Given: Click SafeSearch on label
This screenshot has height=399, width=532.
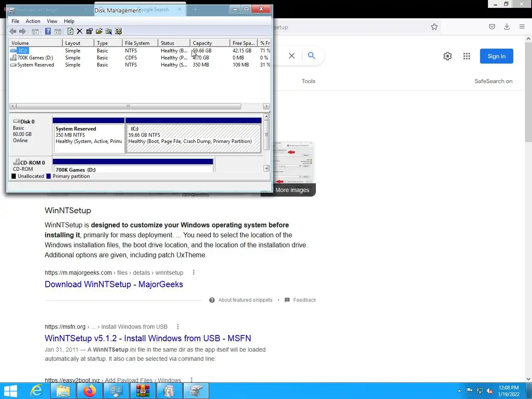Looking at the screenshot, I should pyautogui.click(x=493, y=81).
